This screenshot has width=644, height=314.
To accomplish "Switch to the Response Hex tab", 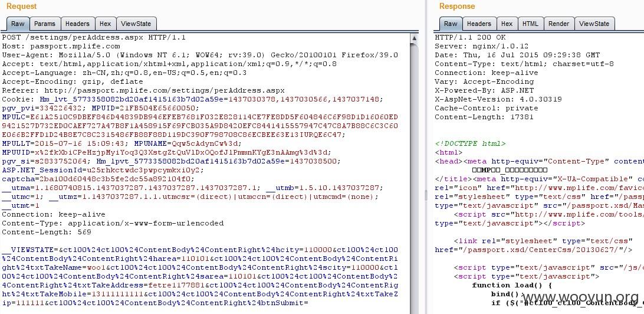I will click(507, 24).
